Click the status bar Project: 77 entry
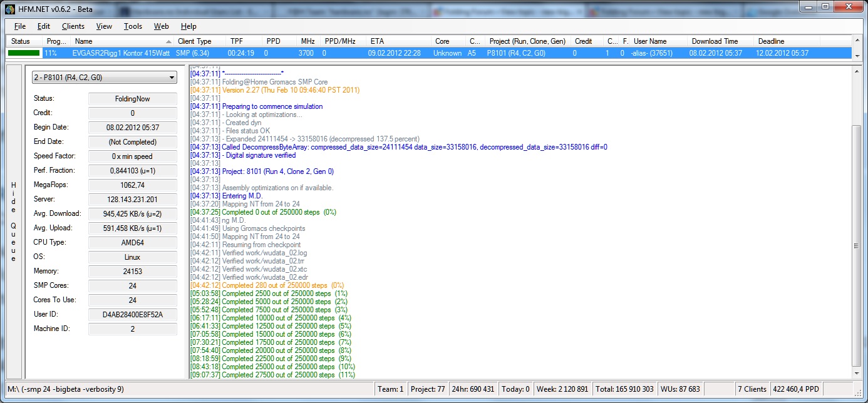Screen dimensions: 868x403 point(428,389)
